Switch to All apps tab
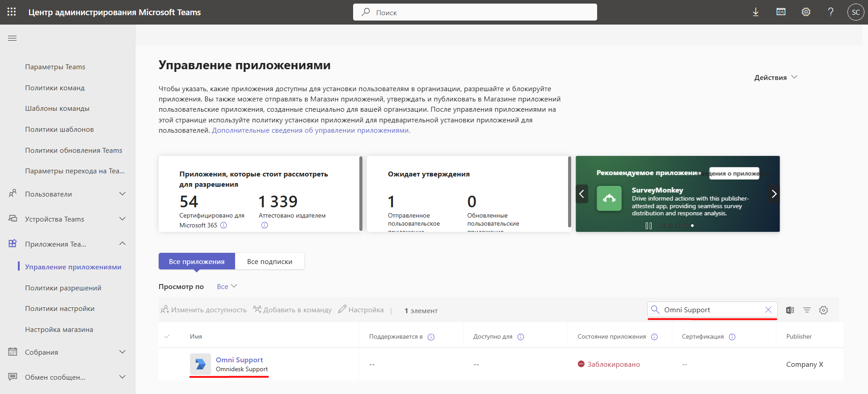The image size is (868, 394). coord(197,261)
